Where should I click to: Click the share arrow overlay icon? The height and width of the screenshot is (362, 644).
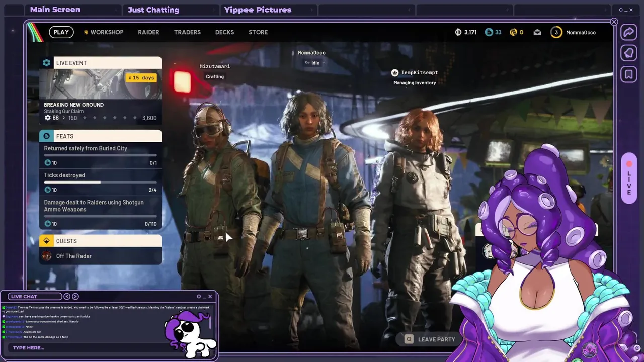(629, 32)
